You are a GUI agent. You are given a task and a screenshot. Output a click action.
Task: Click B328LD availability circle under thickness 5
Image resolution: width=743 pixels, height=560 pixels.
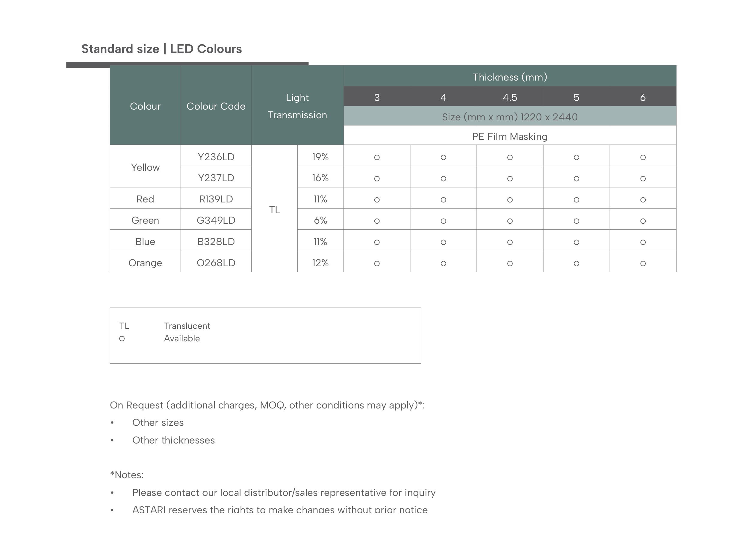576,242
